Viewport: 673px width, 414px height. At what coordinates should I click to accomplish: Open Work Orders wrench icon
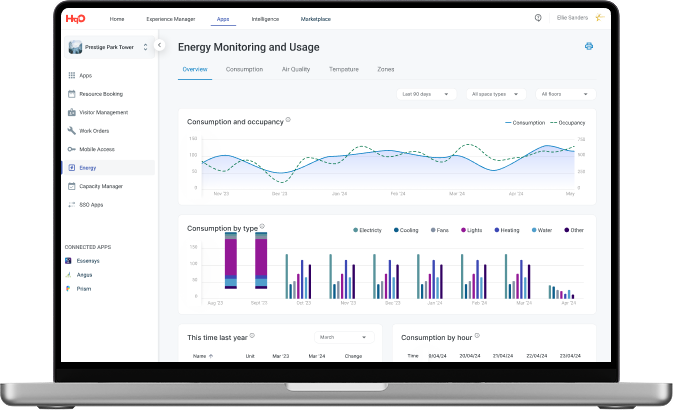coord(71,131)
